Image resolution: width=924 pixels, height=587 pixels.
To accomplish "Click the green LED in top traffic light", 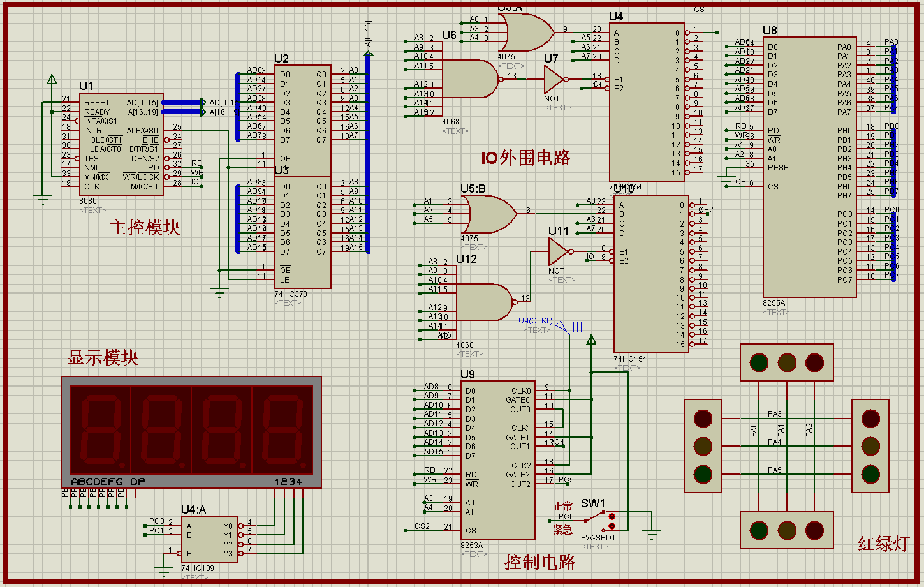I will [x=759, y=362].
